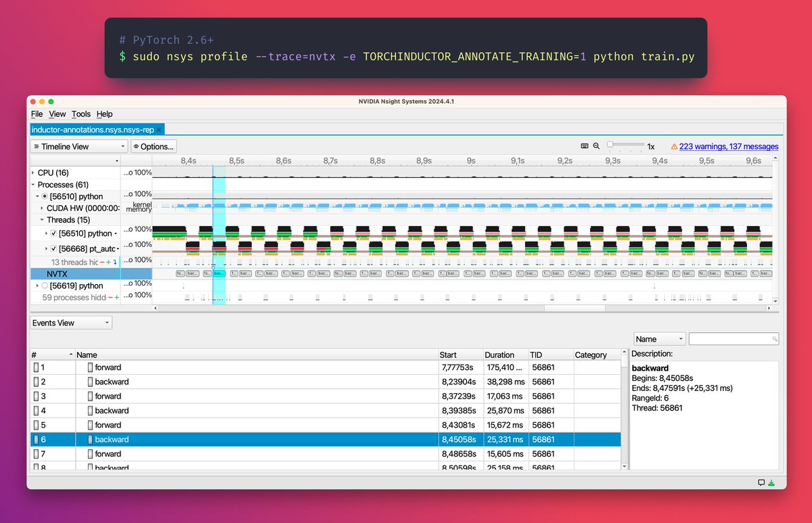The height and width of the screenshot is (523, 812).
Task: Click the minus icon to hide the 13 threads row
Action: pyautogui.click(x=102, y=262)
